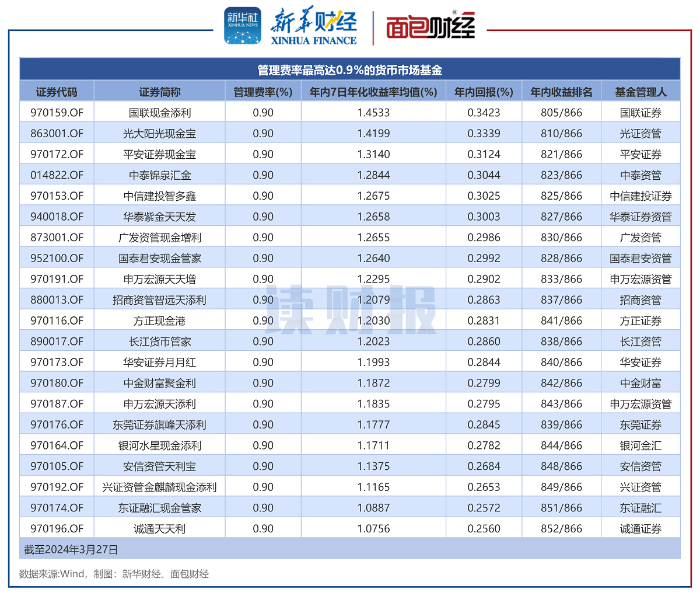
Task: Select the table title about 0.9% management fee
Action: tap(350, 70)
